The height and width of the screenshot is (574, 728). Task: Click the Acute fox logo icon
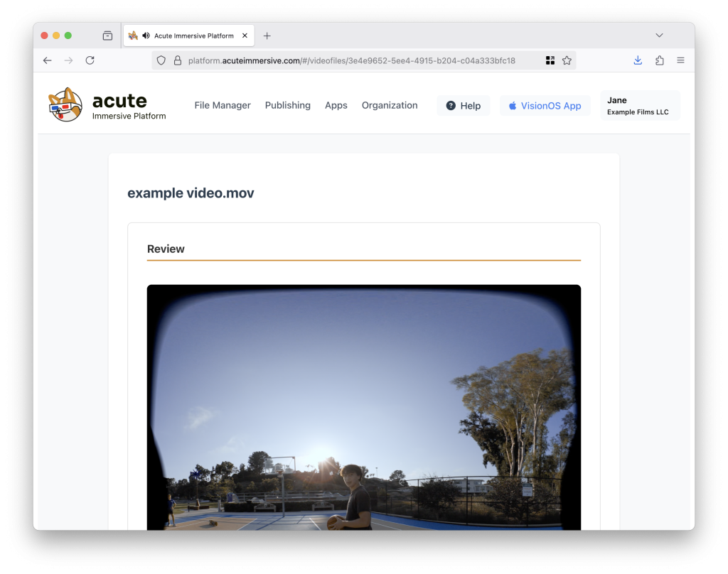(x=65, y=105)
